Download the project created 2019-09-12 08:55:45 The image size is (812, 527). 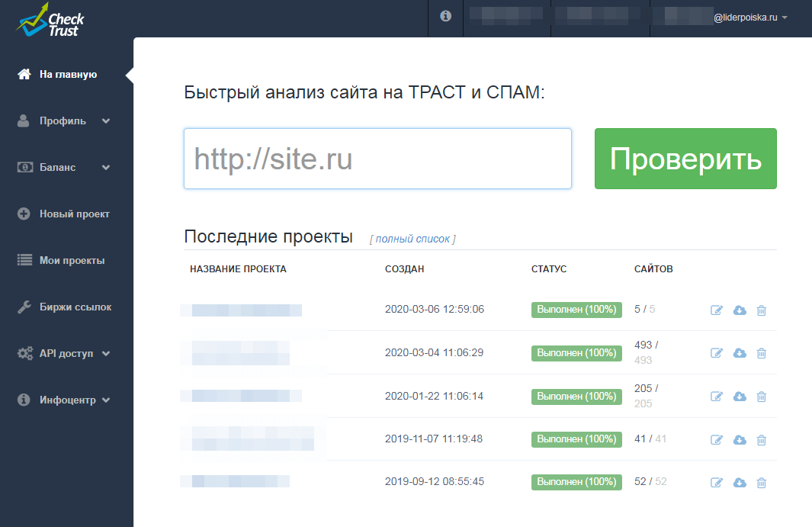740,483
